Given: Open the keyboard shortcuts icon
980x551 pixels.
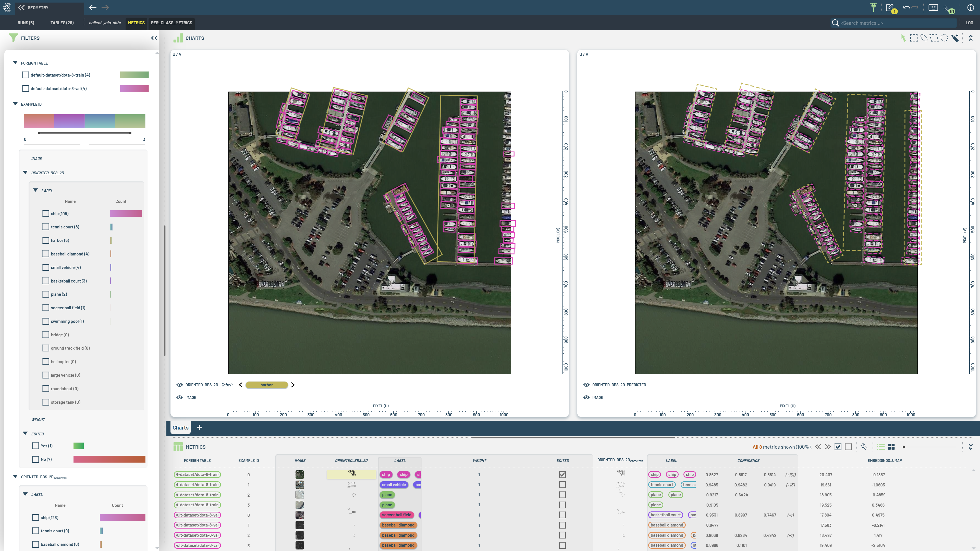Looking at the screenshot, I should tap(933, 8).
